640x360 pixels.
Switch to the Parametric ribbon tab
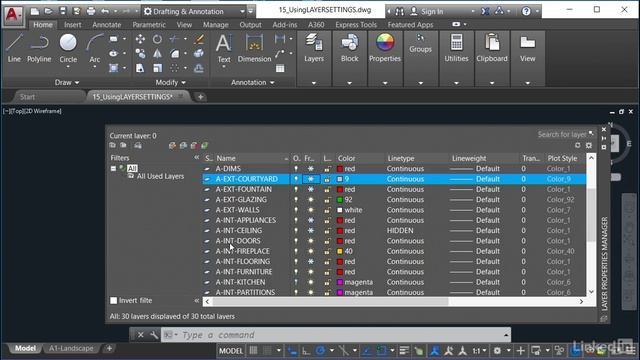pyautogui.click(x=149, y=25)
